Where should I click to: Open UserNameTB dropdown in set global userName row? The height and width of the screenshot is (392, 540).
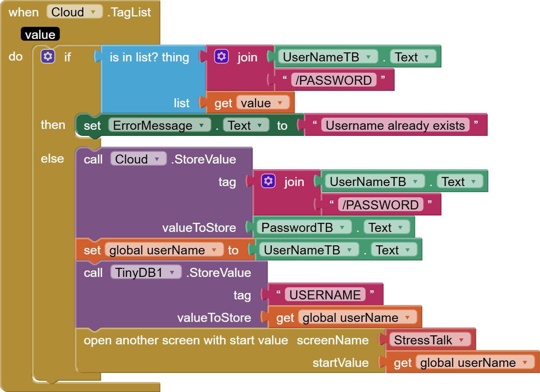click(309, 250)
